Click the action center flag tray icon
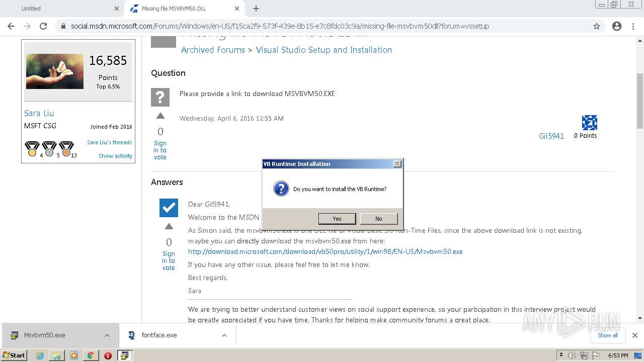Screen dimensions: 644x362 [x=596, y=355]
